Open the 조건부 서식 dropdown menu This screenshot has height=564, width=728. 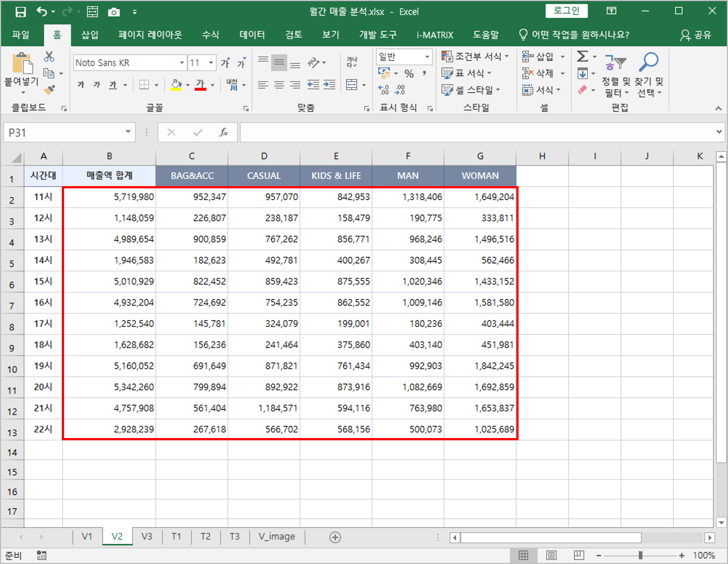coord(475,56)
